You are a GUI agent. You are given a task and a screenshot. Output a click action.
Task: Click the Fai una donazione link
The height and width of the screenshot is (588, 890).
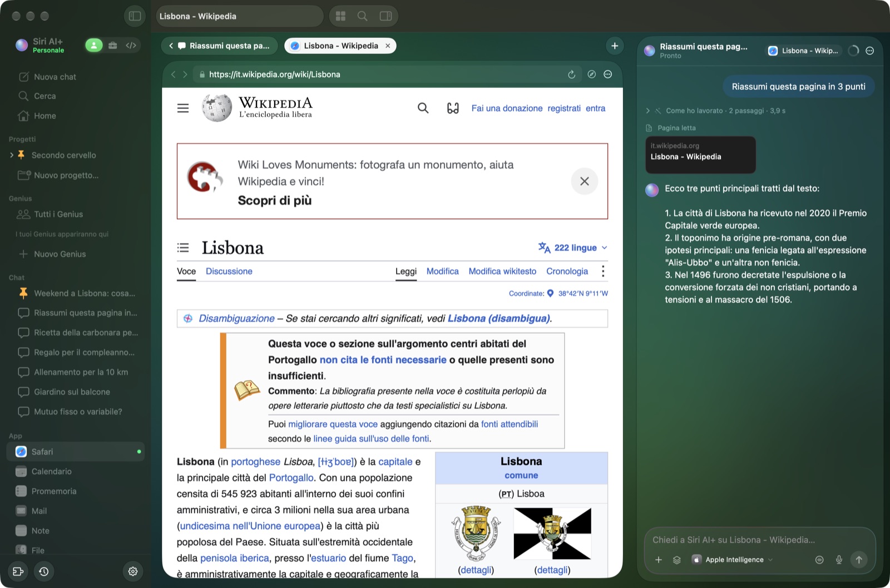(507, 108)
